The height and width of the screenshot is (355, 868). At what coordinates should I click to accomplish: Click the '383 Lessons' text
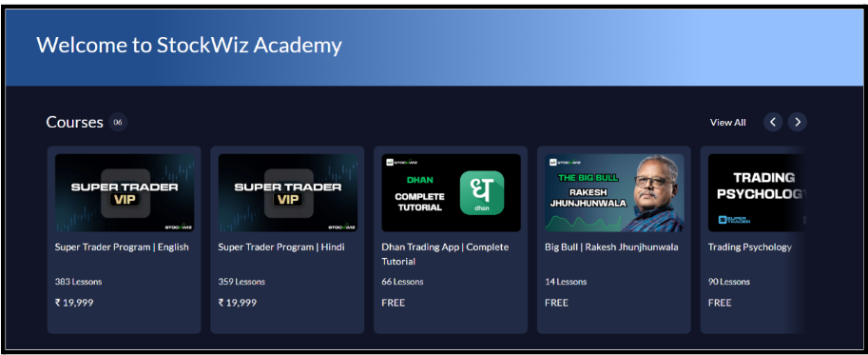[x=78, y=282]
